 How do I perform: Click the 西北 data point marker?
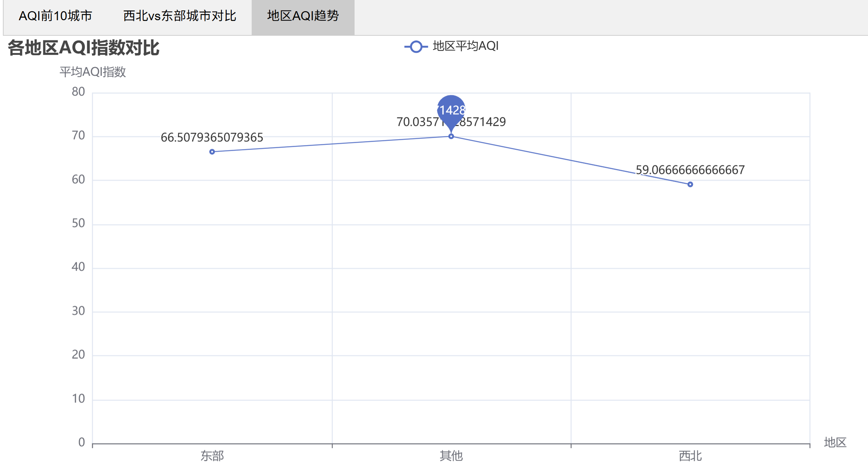[690, 184]
